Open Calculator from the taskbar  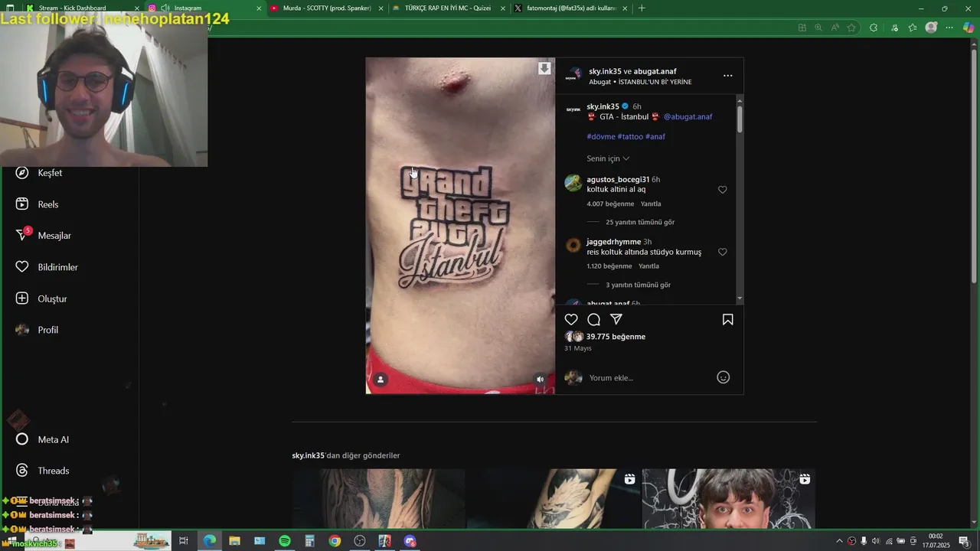coord(310,541)
